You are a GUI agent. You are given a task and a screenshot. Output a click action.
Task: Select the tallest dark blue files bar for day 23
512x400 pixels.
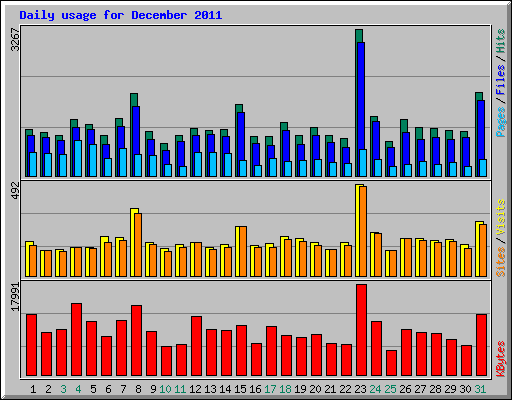(361, 97)
